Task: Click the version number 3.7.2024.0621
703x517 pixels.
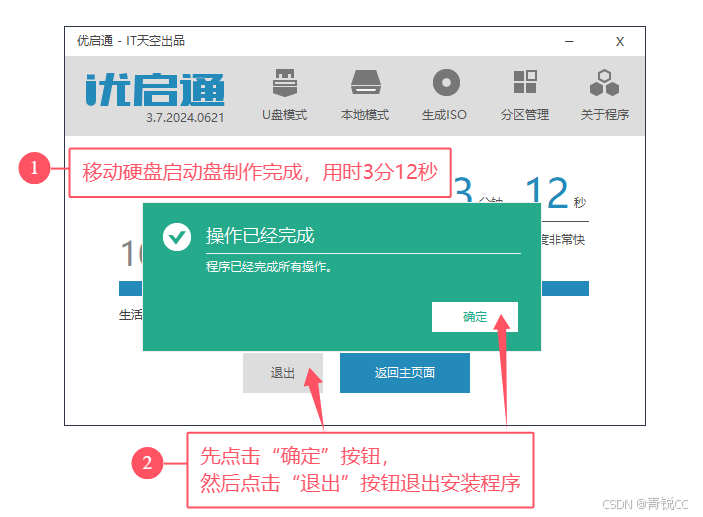Action: (185, 117)
